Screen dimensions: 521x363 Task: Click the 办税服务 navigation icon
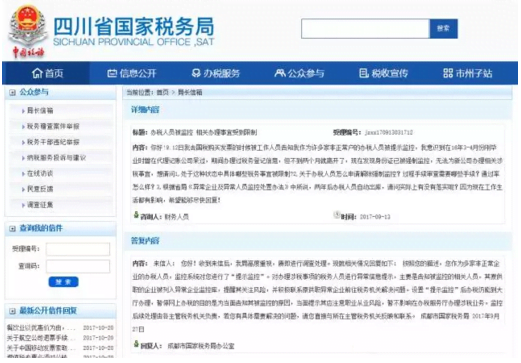(196, 73)
